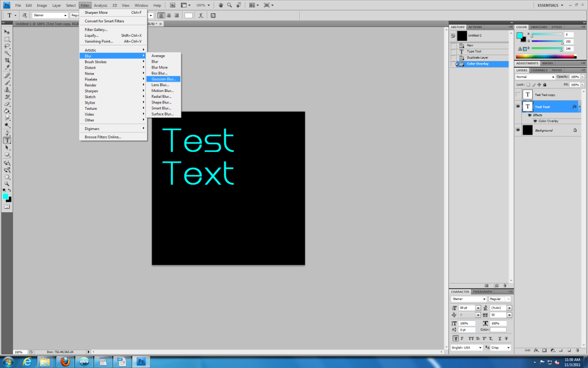Launch Bridge from the application bar
This screenshot has height=368, width=588.
pos(172,5)
